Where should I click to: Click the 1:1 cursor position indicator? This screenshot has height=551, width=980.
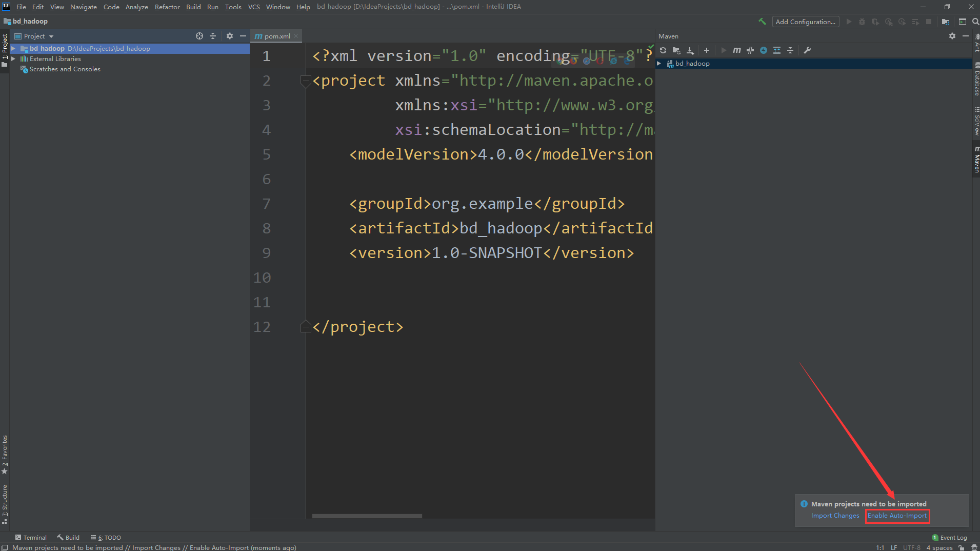(x=880, y=547)
